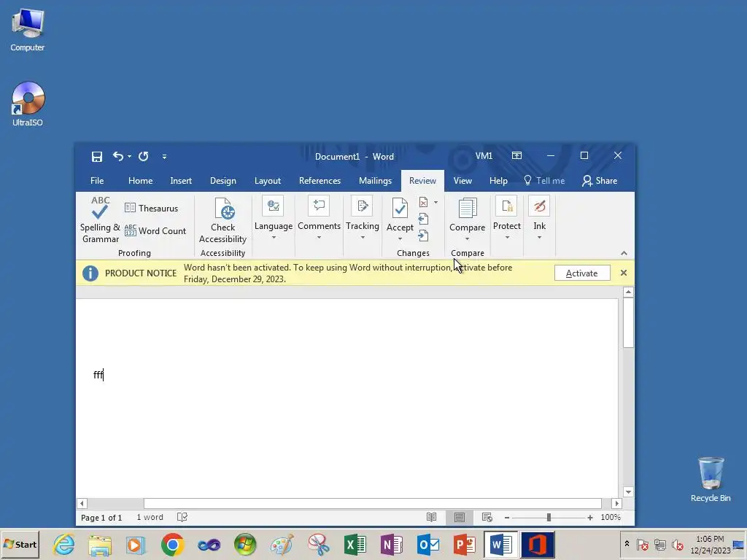Image resolution: width=747 pixels, height=560 pixels.
Task: Accept the tracked change
Action: [x=400, y=214]
